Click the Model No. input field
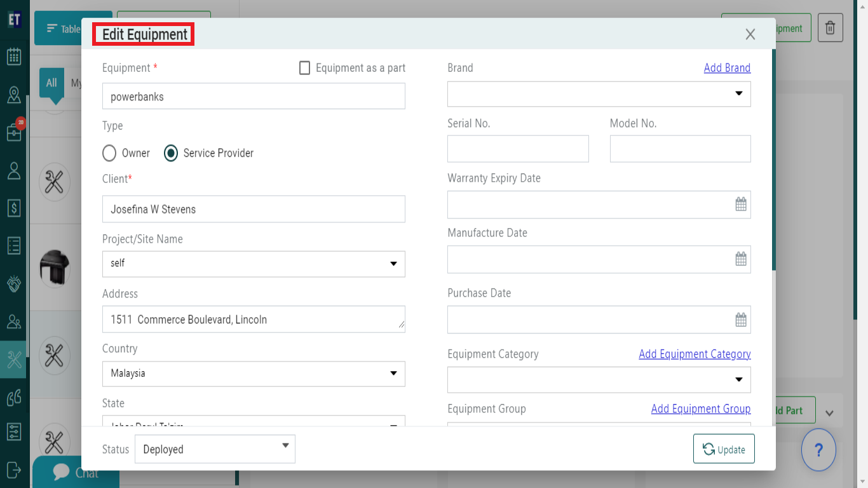868x488 pixels. coord(681,149)
